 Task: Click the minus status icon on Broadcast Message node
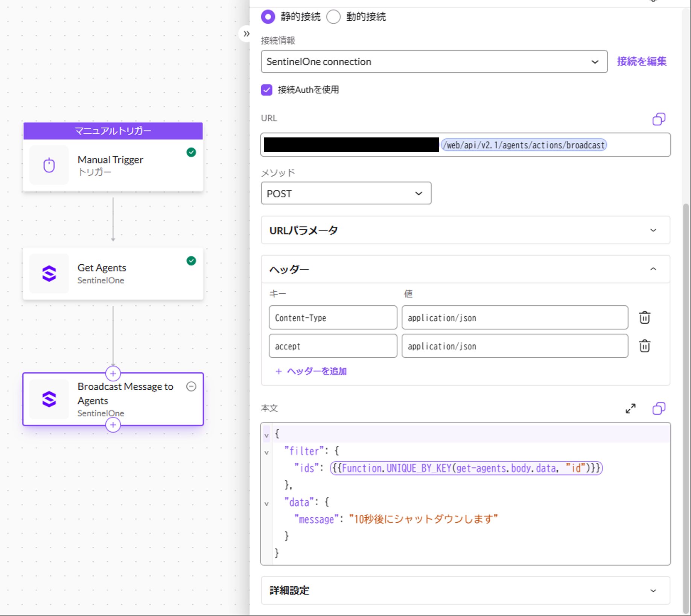tap(191, 387)
